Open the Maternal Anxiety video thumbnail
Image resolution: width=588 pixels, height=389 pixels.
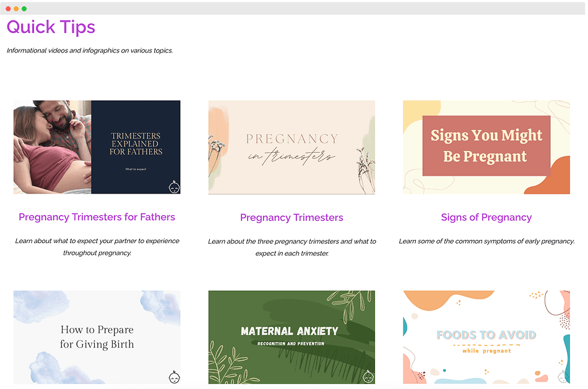292,337
